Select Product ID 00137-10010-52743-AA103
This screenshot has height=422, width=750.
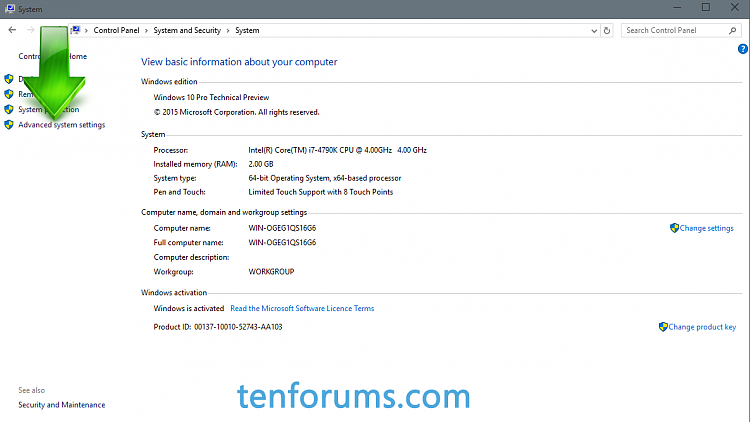coord(238,327)
